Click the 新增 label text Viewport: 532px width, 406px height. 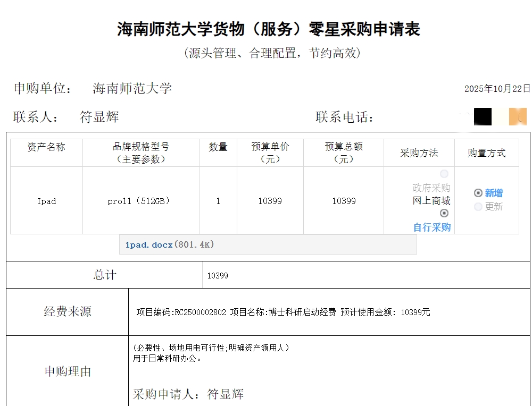pos(494,193)
